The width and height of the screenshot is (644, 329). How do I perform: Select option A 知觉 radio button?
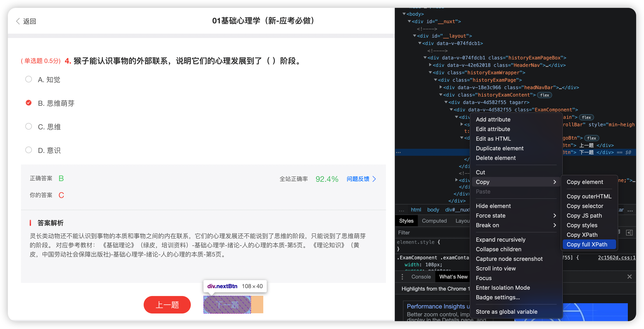tap(29, 79)
